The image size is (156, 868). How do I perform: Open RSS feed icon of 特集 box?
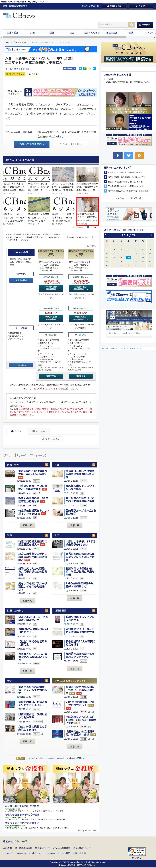47,681
